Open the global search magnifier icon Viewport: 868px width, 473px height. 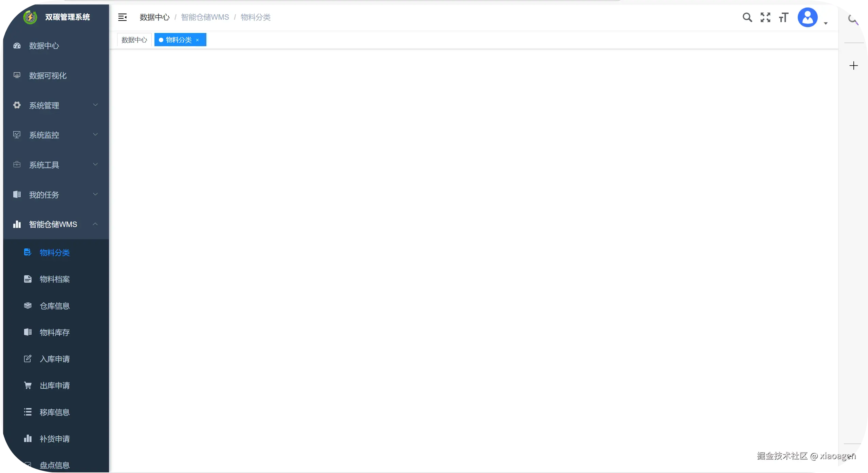point(747,17)
